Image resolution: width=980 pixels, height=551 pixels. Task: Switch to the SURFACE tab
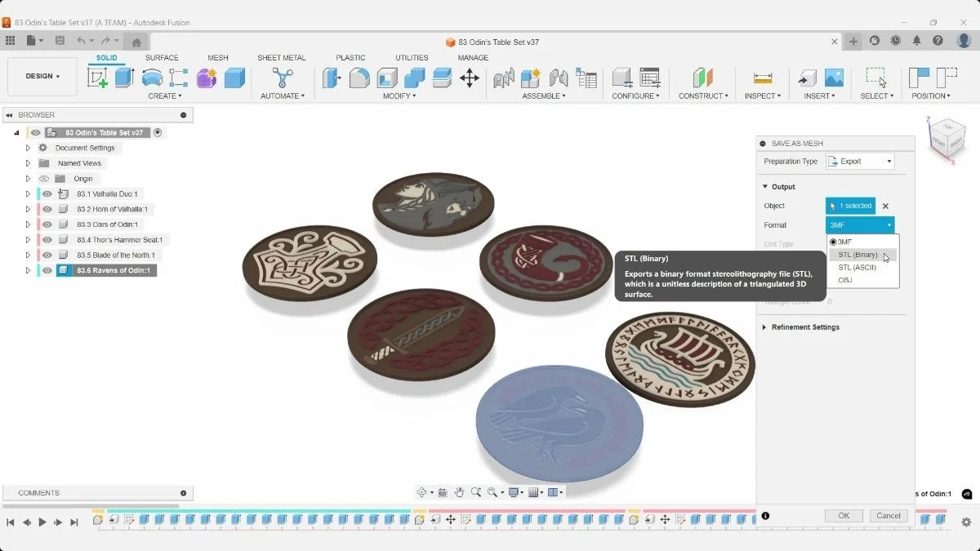coord(162,58)
